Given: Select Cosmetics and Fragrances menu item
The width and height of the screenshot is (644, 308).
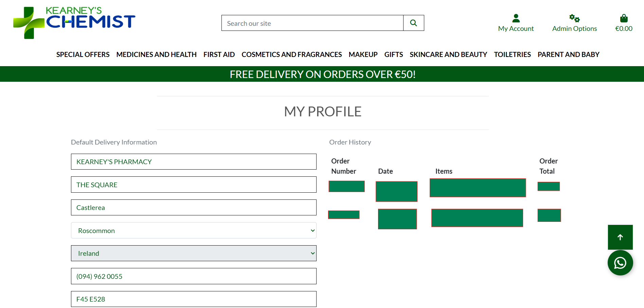Looking at the screenshot, I should pyautogui.click(x=291, y=55).
